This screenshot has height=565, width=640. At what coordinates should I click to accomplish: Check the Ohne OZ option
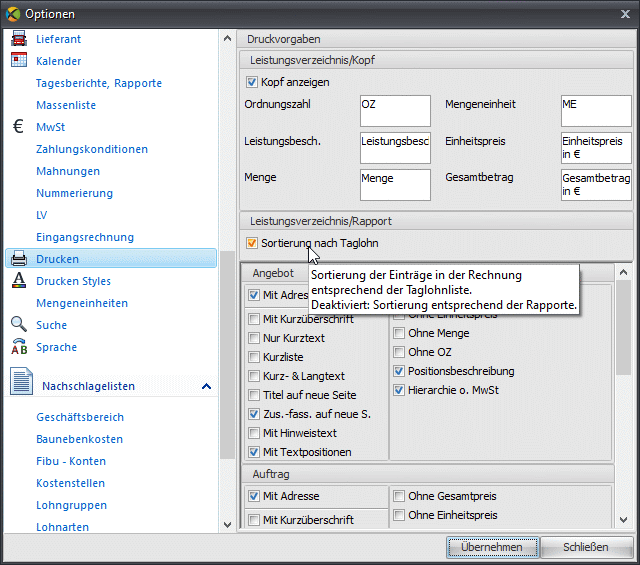click(x=399, y=352)
